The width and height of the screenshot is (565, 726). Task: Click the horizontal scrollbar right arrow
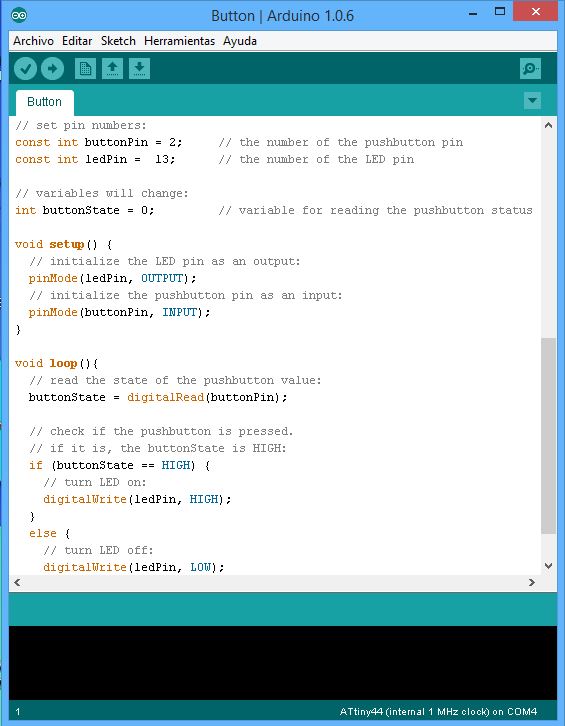click(532, 582)
